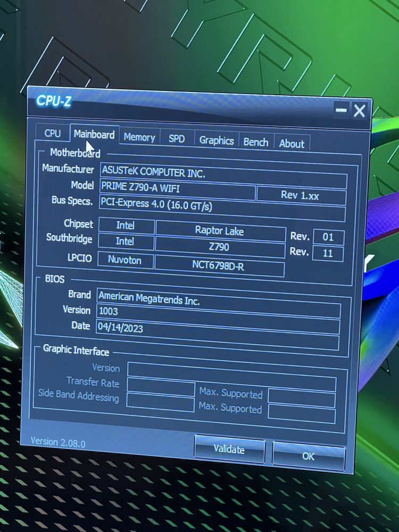Click the southbridge revision 11 field

coord(328,253)
